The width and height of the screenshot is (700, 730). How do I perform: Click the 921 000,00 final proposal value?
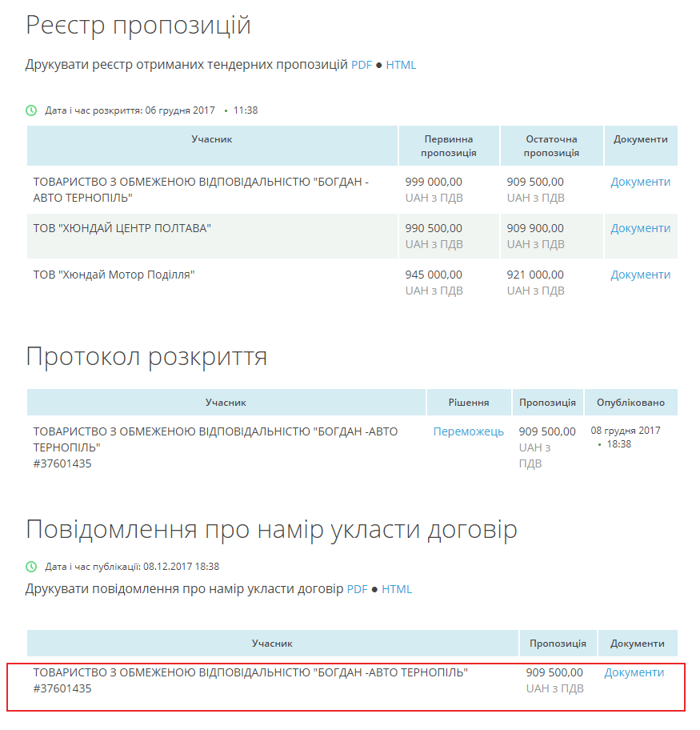click(535, 275)
